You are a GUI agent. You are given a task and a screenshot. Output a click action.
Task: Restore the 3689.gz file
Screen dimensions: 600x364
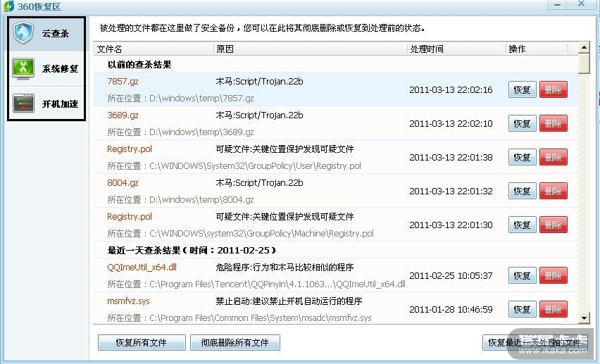[523, 124]
